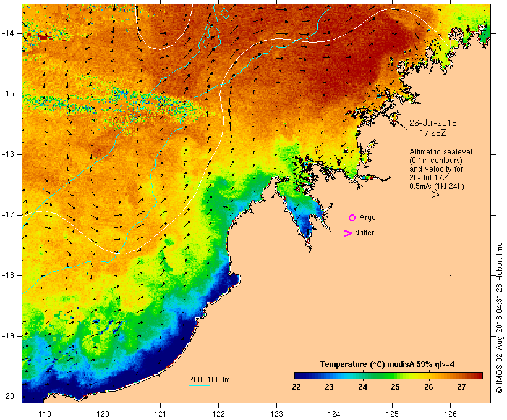Viewport: 507px width, 420px height.
Task: Click the 'Argo' legend label
Action: [367, 217]
